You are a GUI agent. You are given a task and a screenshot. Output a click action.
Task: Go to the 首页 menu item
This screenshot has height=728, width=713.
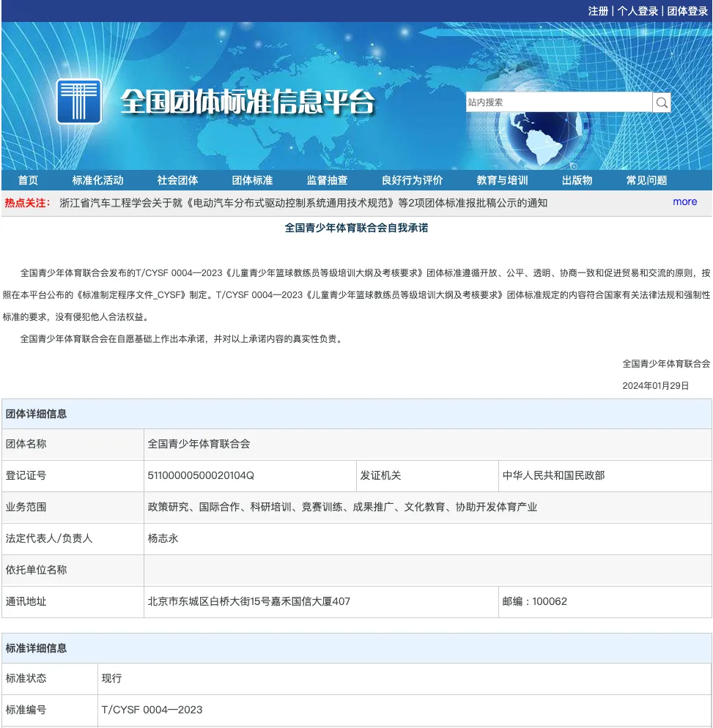point(28,180)
